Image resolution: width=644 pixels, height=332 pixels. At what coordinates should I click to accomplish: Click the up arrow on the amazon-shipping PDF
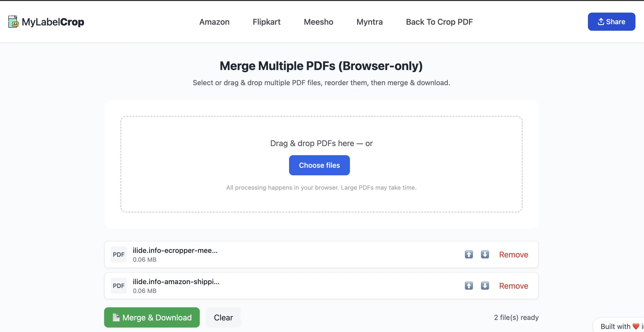click(468, 286)
